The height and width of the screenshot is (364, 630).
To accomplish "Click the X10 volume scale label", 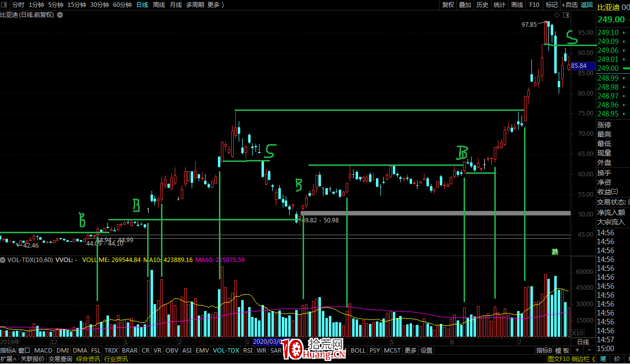I will pos(577,333).
